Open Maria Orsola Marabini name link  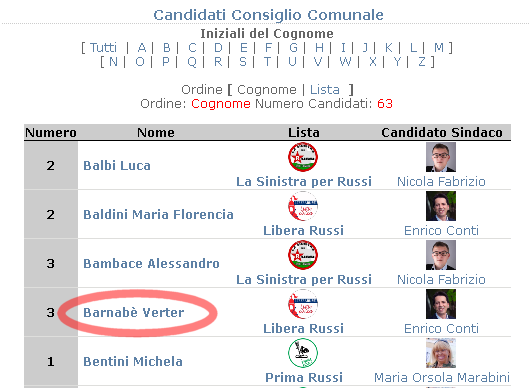pyautogui.click(x=442, y=377)
